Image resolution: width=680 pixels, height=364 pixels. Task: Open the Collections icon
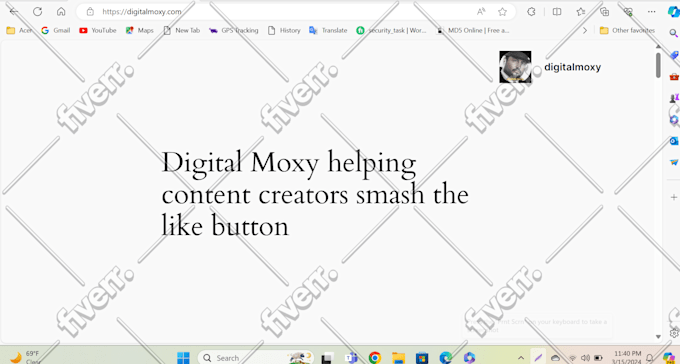(605, 12)
